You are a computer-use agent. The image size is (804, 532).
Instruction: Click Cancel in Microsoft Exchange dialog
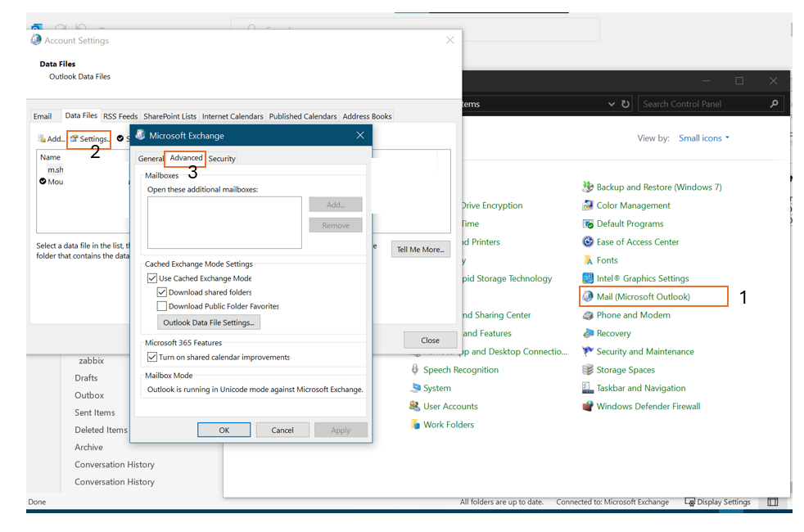tap(282, 430)
